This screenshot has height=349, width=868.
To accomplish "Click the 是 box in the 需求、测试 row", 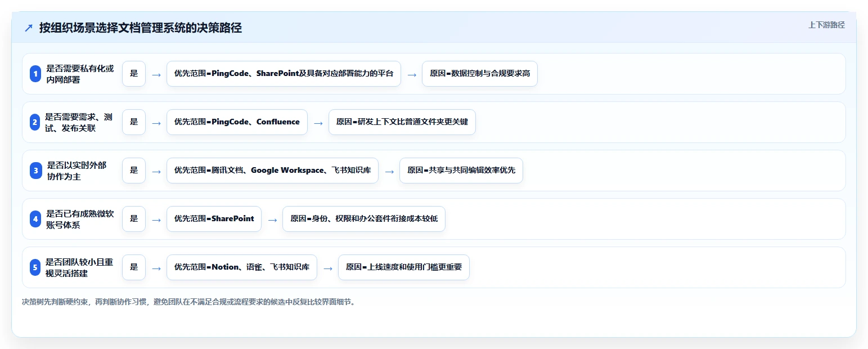I will pos(134,122).
